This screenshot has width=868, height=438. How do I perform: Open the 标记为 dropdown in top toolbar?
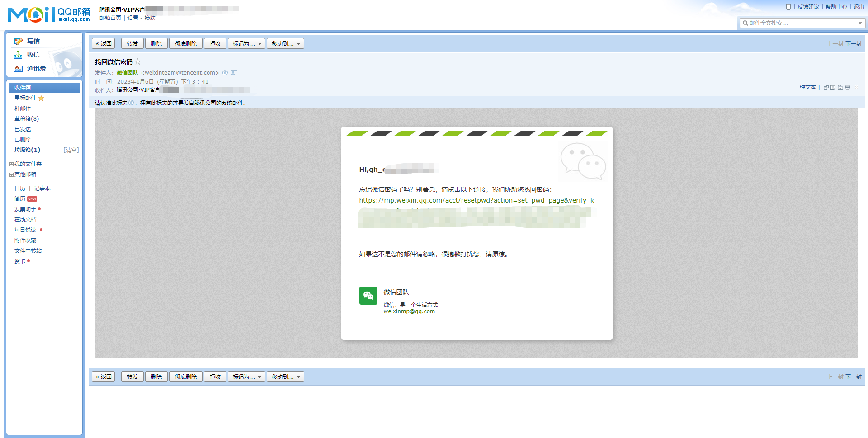tap(246, 43)
